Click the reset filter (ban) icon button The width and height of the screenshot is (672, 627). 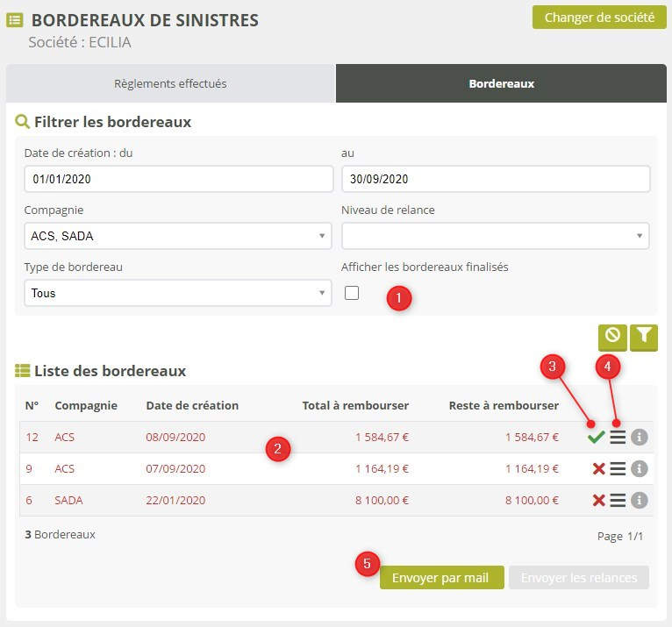pos(612,336)
